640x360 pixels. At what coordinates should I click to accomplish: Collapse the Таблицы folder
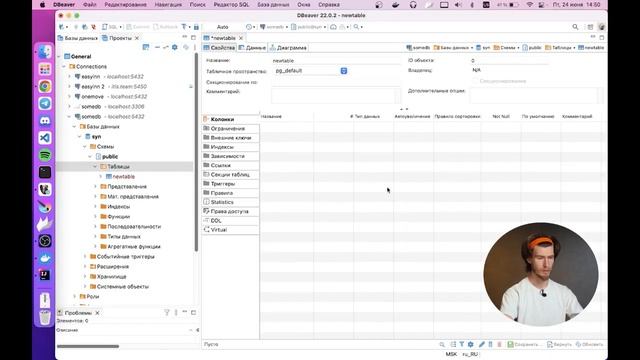click(x=96, y=167)
